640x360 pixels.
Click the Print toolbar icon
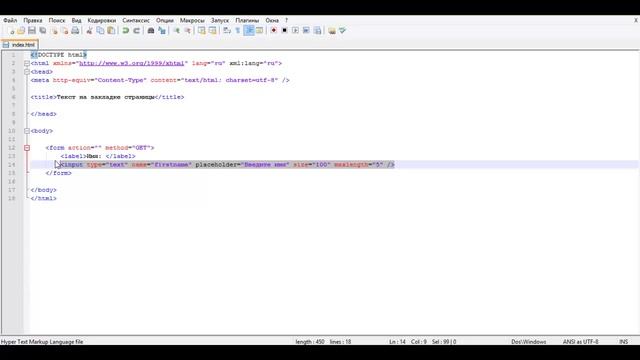click(75, 31)
